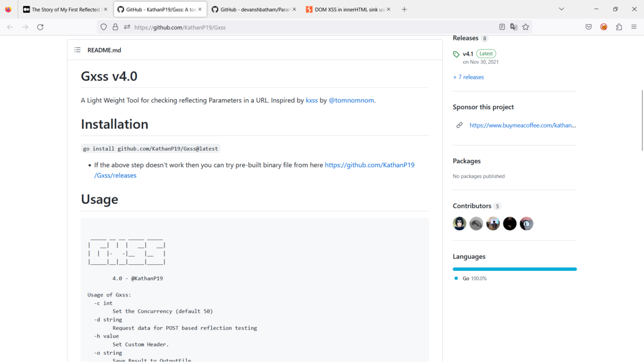Close the DOM XSS tab
The width and height of the screenshot is (644, 362).
click(389, 10)
